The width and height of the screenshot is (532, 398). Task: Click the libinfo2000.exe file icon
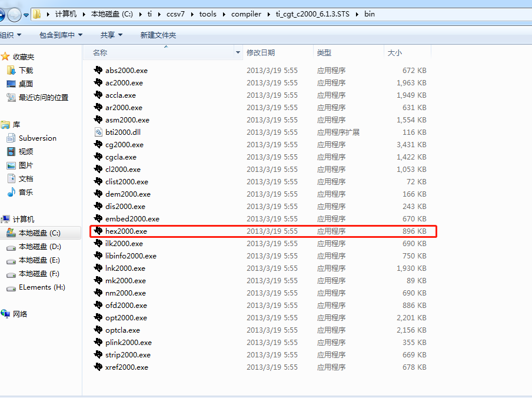coord(98,256)
